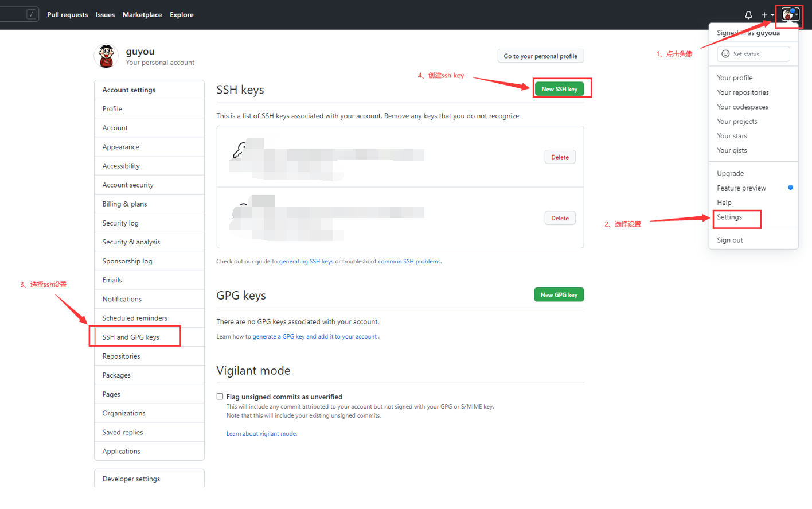The image size is (812, 509).
Task: Select Accessibility in settings sidebar
Action: [x=149, y=165]
